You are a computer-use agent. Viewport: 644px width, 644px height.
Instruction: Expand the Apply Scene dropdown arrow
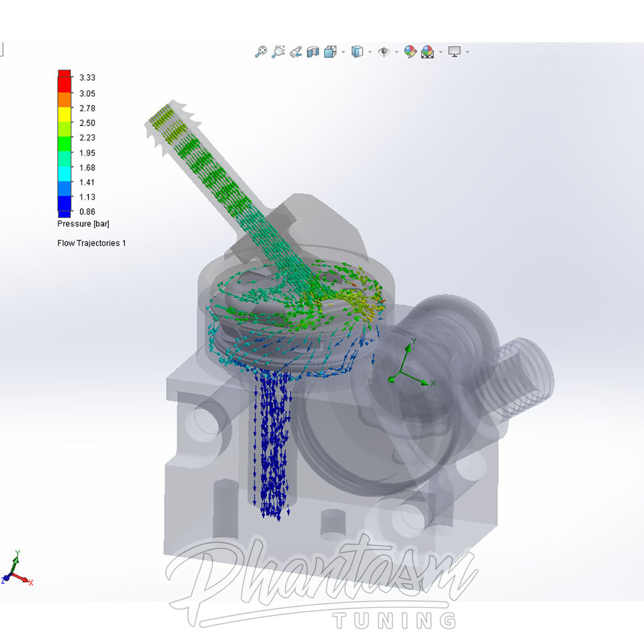pyautogui.click(x=441, y=52)
